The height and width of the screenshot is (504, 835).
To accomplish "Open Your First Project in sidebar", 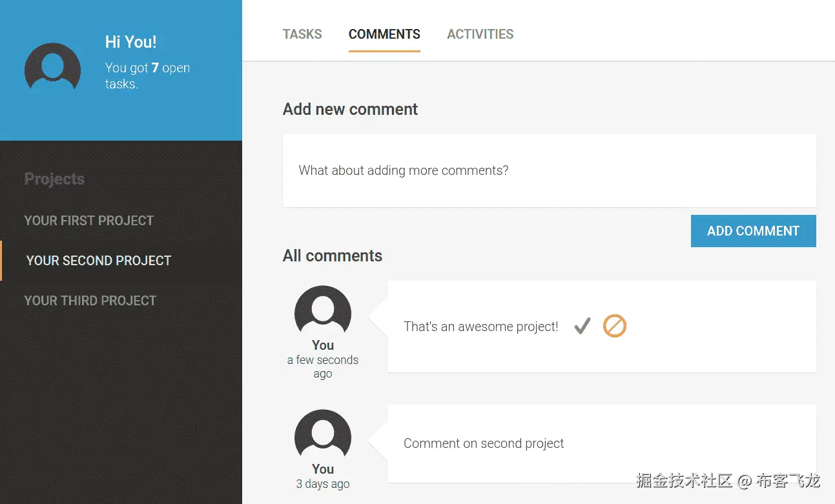I will coord(89,221).
